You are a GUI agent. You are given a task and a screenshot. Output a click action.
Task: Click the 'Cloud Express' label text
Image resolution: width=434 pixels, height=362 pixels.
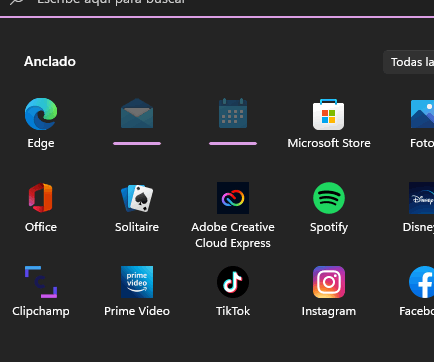click(x=233, y=243)
